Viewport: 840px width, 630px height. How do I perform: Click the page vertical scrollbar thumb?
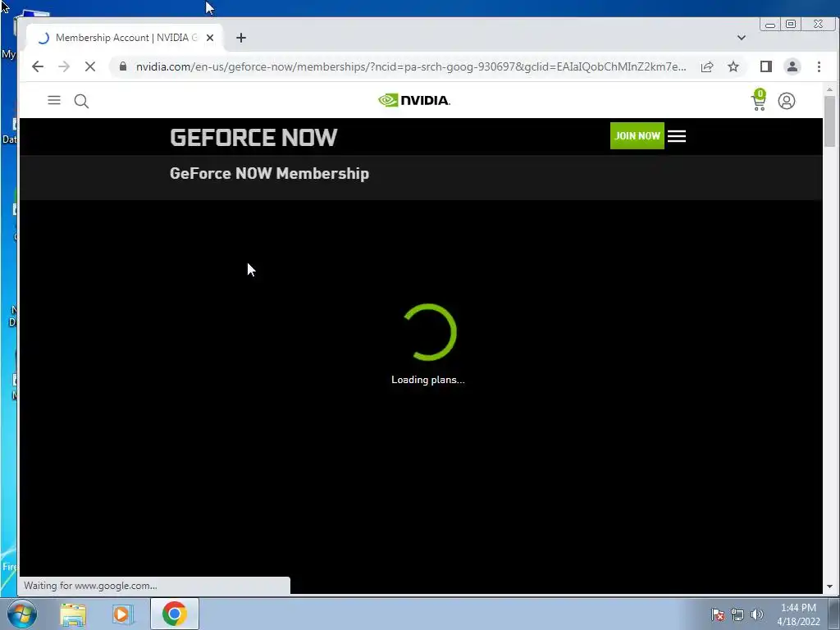pyautogui.click(x=830, y=121)
